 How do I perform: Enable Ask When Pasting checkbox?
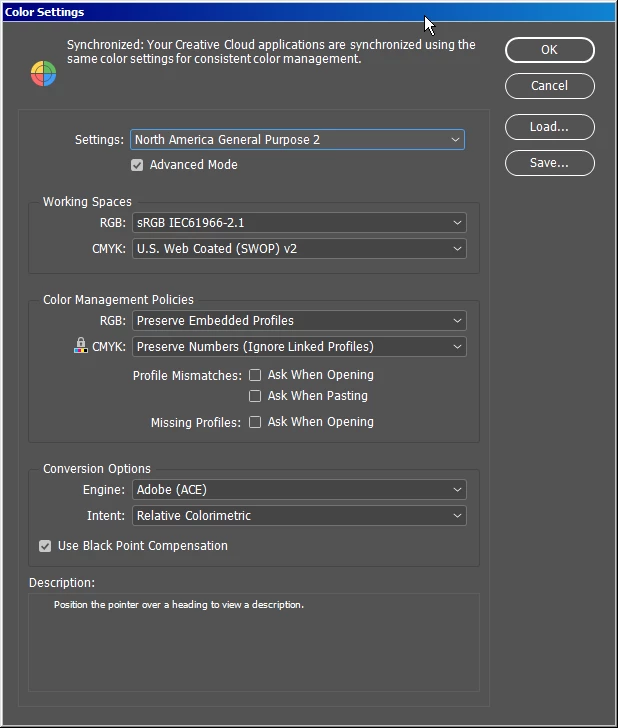click(x=255, y=396)
